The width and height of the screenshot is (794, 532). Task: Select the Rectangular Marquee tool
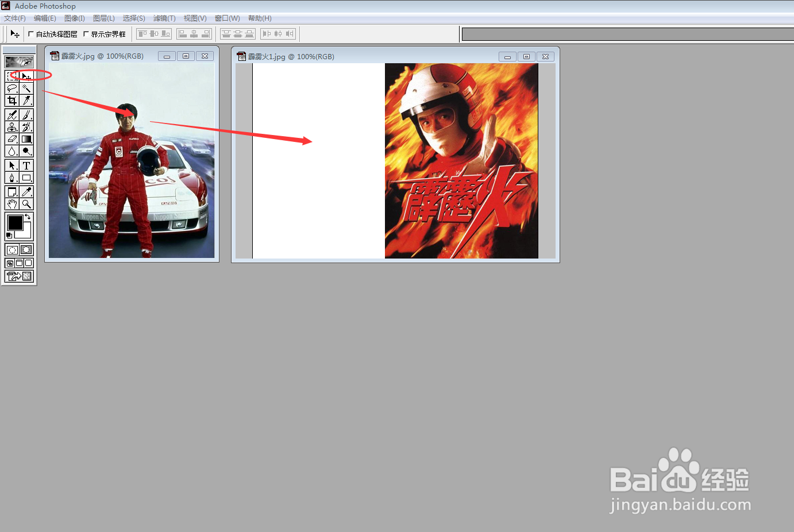click(x=12, y=76)
